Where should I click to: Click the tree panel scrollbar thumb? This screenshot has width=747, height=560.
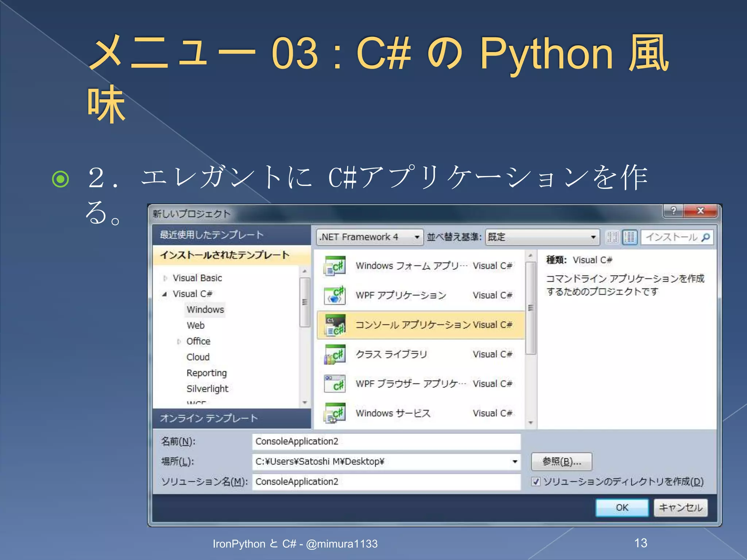click(305, 302)
